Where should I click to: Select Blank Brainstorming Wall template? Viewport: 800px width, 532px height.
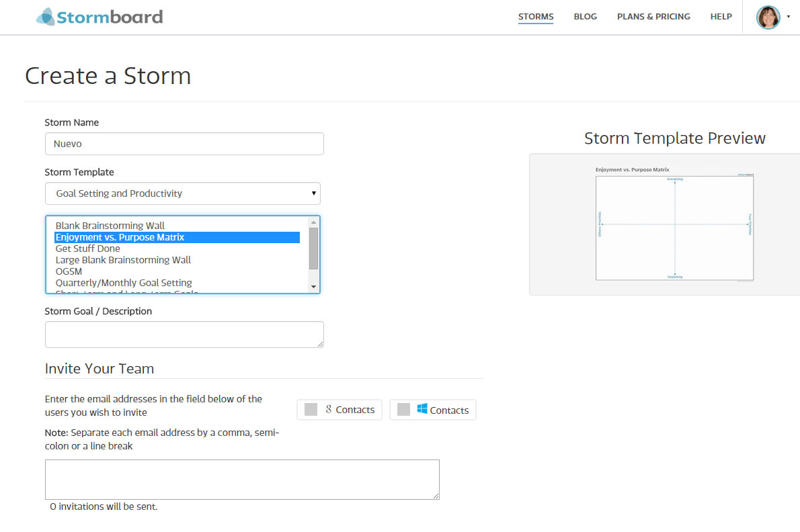point(110,226)
